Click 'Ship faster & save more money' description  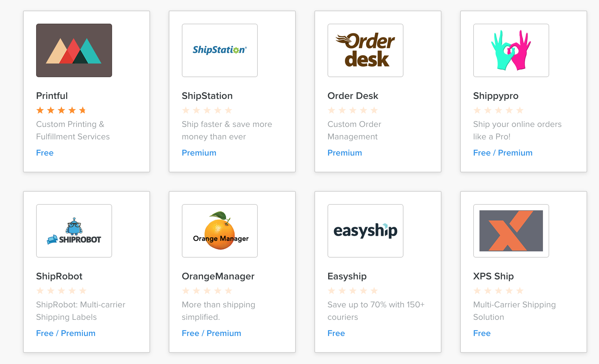(227, 130)
